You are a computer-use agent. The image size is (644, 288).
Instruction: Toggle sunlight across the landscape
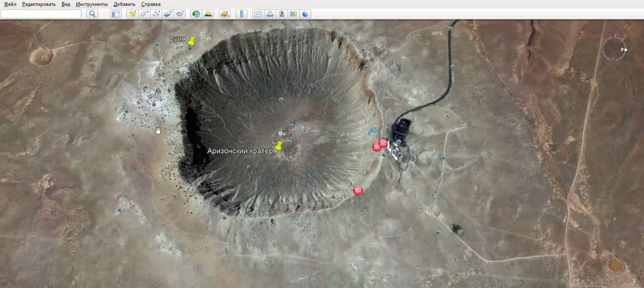208,14
